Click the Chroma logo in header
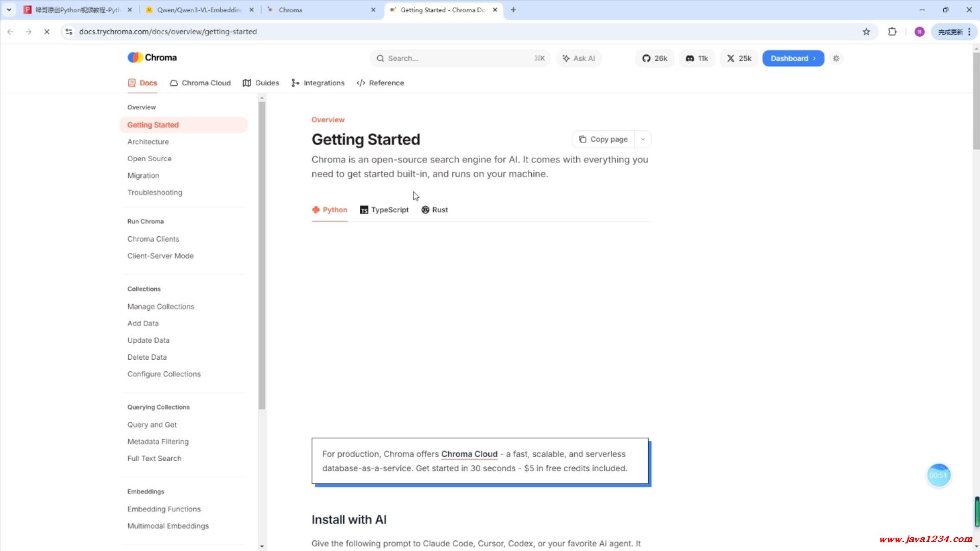The height and width of the screenshot is (551, 980). click(152, 58)
